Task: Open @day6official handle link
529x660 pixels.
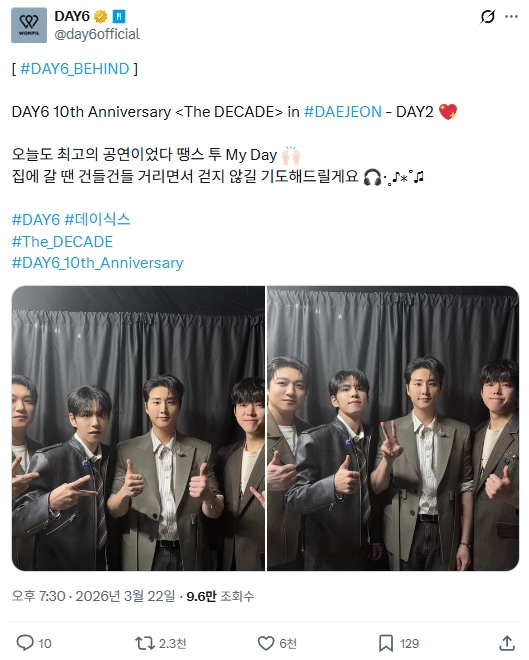Action: click(x=97, y=34)
